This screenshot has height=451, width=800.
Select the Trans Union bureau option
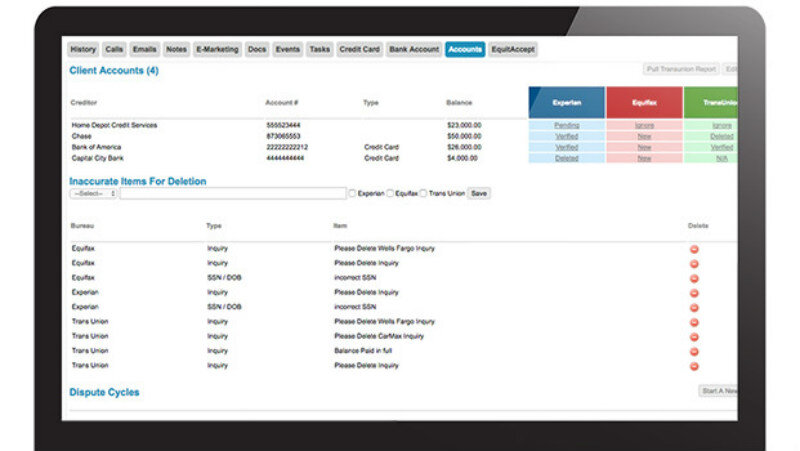(423, 193)
